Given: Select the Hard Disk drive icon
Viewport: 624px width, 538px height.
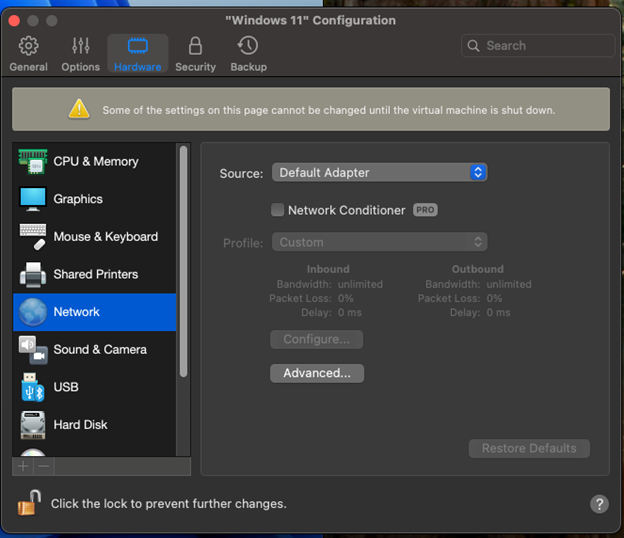Looking at the screenshot, I should point(33,425).
